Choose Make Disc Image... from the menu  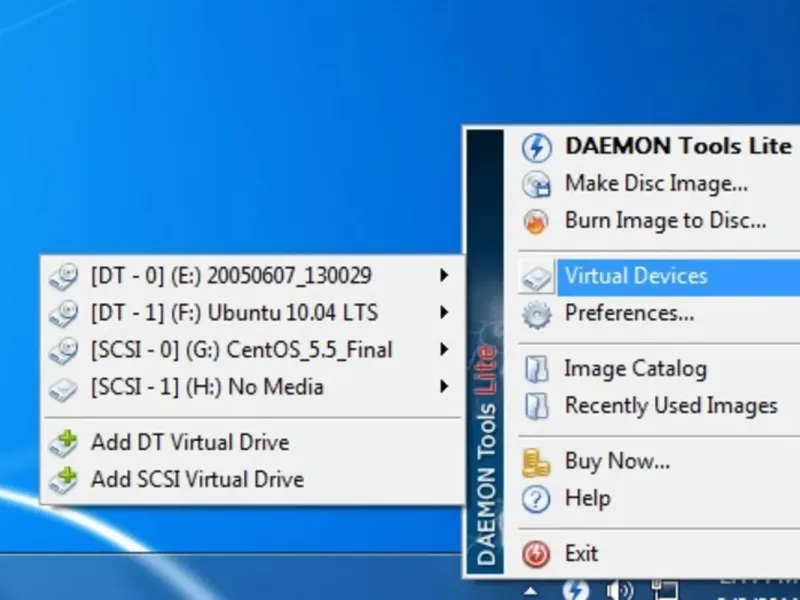[659, 184]
